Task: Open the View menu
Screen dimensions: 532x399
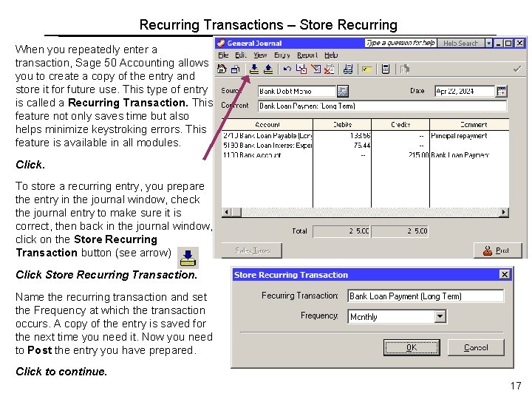Action: point(260,55)
